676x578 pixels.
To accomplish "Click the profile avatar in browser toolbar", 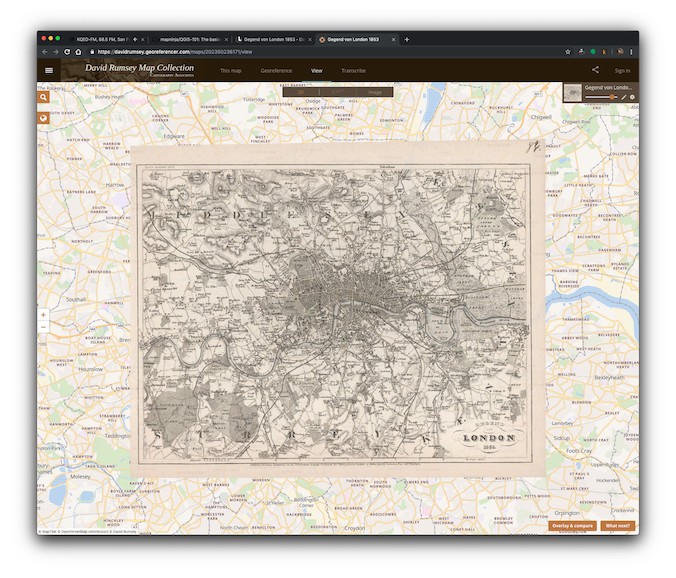I will pyautogui.click(x=620, y=52).
